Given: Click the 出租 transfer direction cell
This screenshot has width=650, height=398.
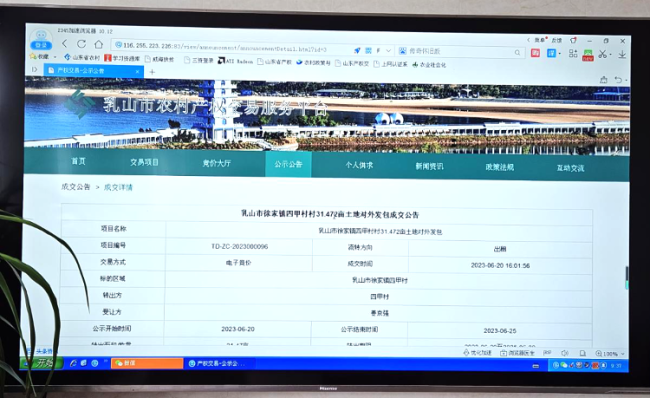Looking at the screenshot, I should tap(500, 249).
